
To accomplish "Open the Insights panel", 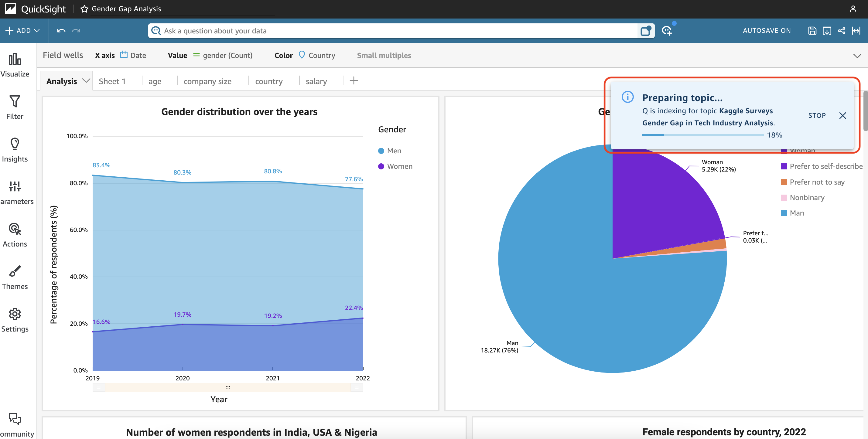I will click(x=15, y=150).
